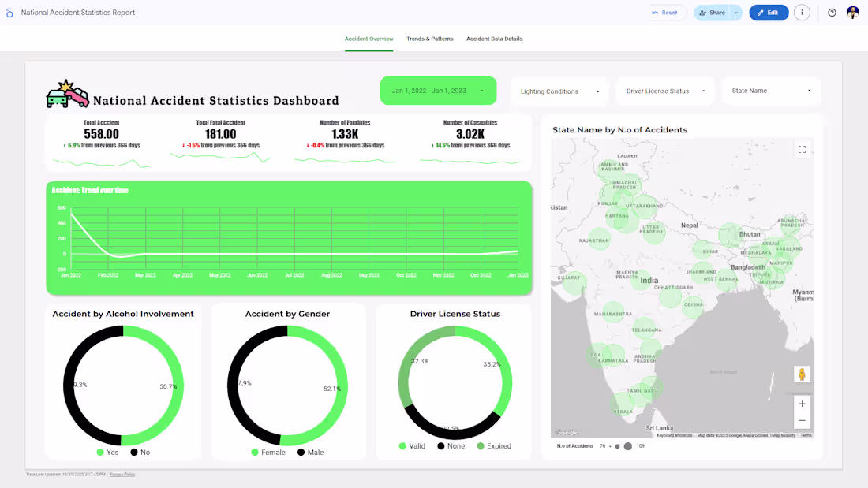Click the Rajasthan bubble on the map
This screenshot has height=488, width=868.
click(598, 239)
